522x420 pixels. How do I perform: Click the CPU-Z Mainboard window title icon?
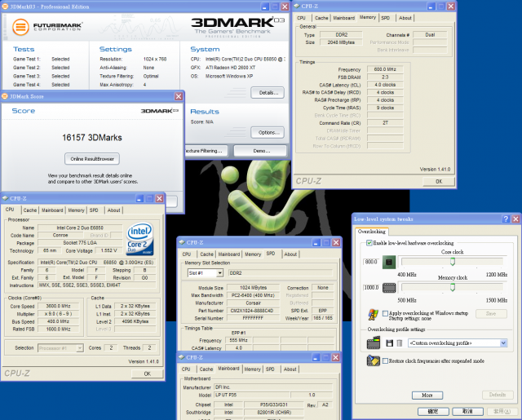(181, 357)
